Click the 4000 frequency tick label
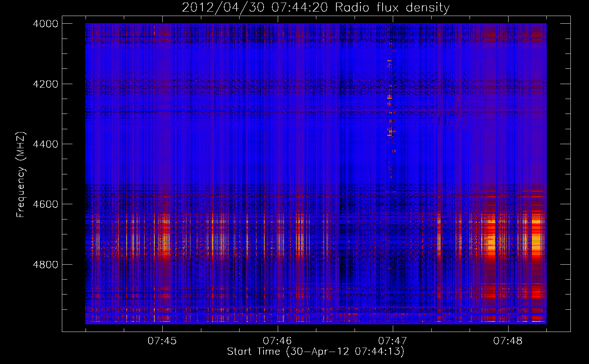 [x=46, y=24]
